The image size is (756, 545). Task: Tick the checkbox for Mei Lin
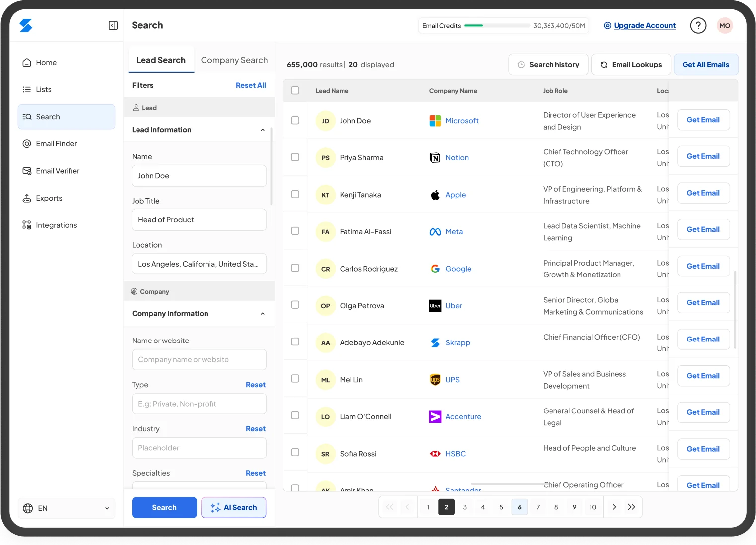point(295,379)
